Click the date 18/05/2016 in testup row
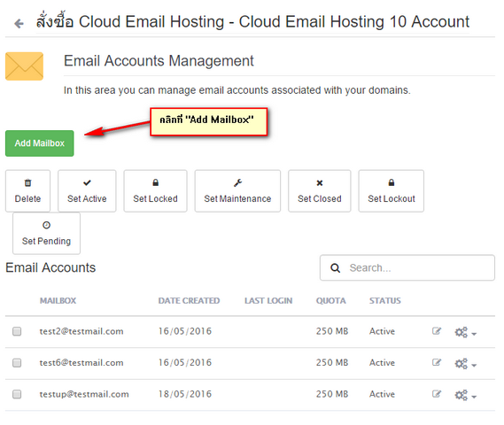Image resolution: width=504 pixels, height=425 pixels. tap(185, 394)
